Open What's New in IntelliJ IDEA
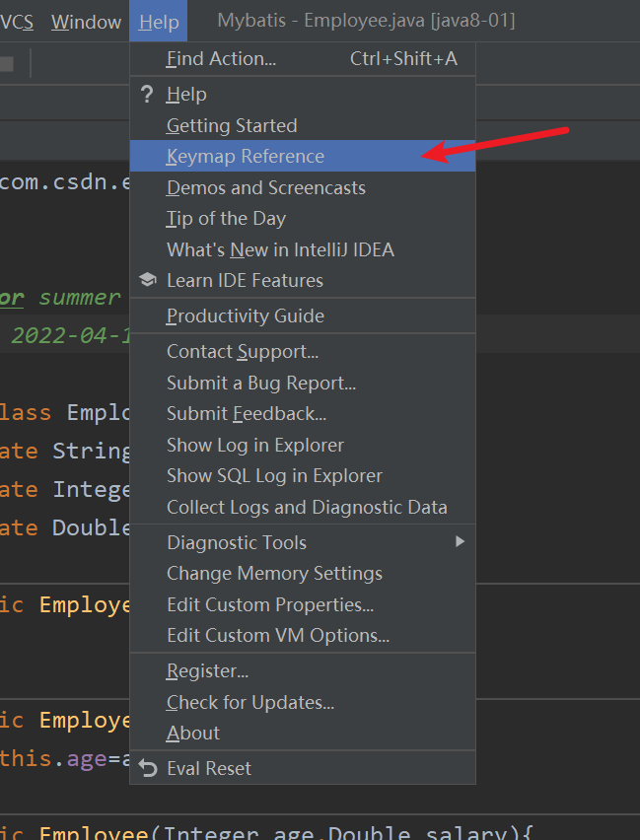This screenshot has width=640, height=840. pos(280,249)
